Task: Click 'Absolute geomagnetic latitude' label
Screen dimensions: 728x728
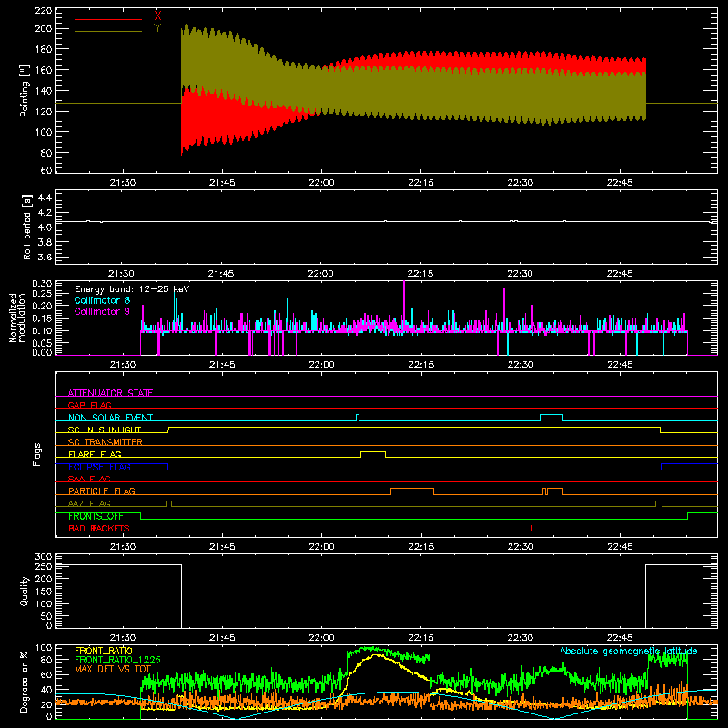Action: [629, 651]
